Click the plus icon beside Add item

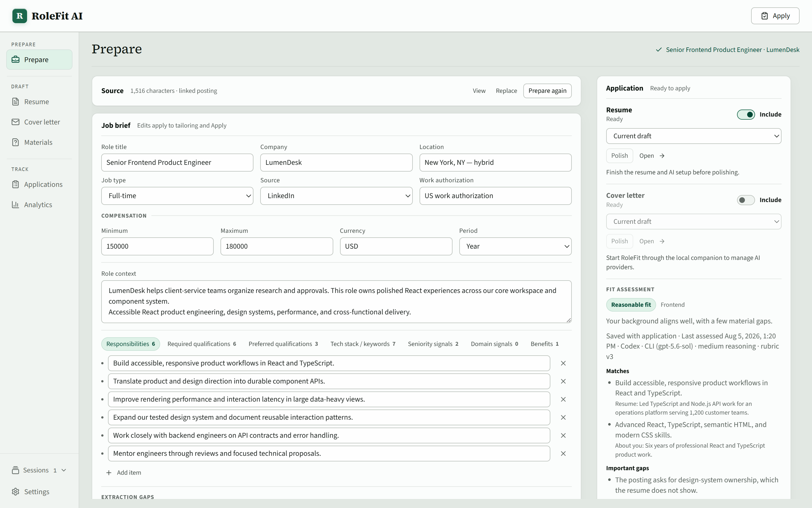coord(109,473)
